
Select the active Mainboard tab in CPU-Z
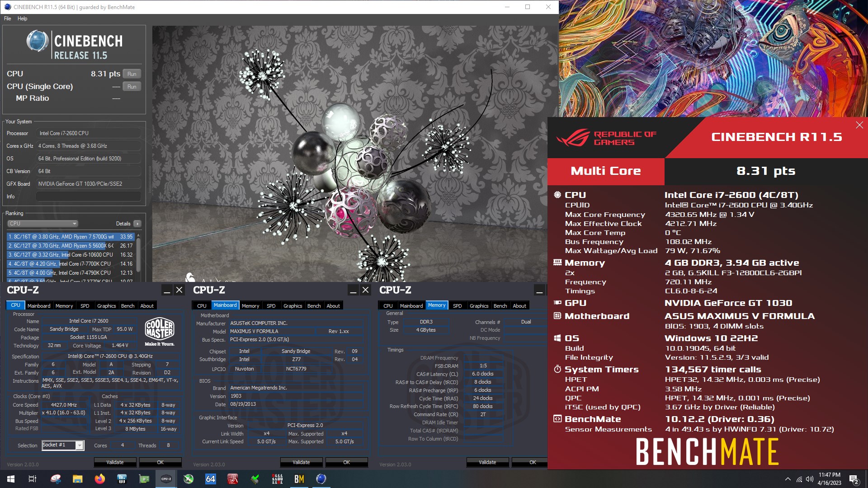tap(225, 305)
